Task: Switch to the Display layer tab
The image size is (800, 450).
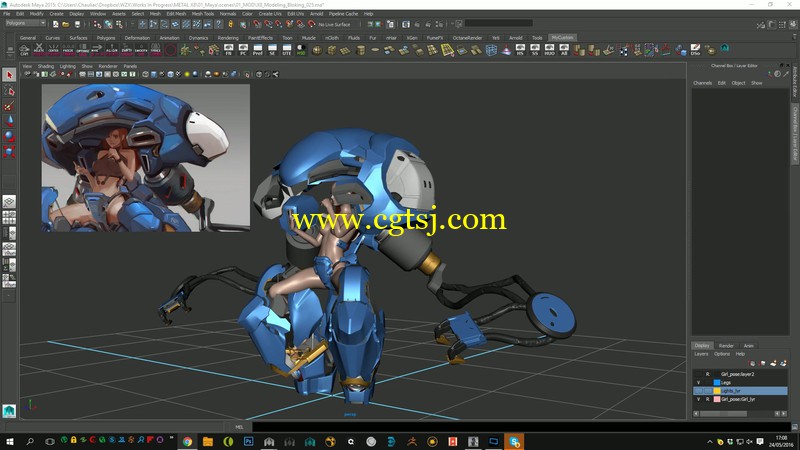Action: (x=702, y=346)
